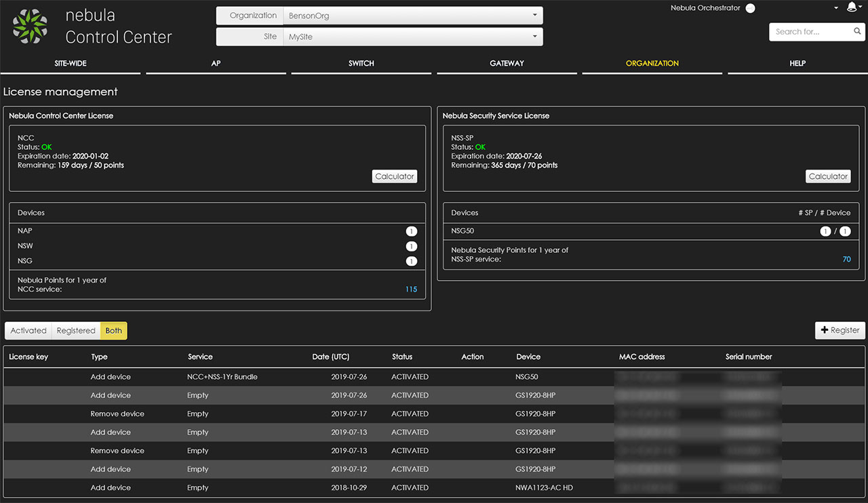Click the NCC points value 115
This screenshot has width=868, height=503.
pyautogui.click(x=411, y=289)
